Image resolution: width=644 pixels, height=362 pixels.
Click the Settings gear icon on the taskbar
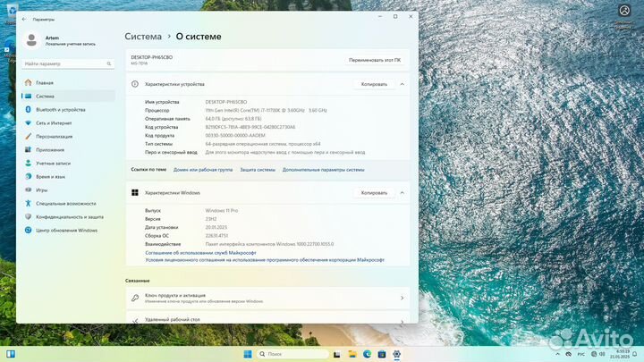(x=397, y=354)
